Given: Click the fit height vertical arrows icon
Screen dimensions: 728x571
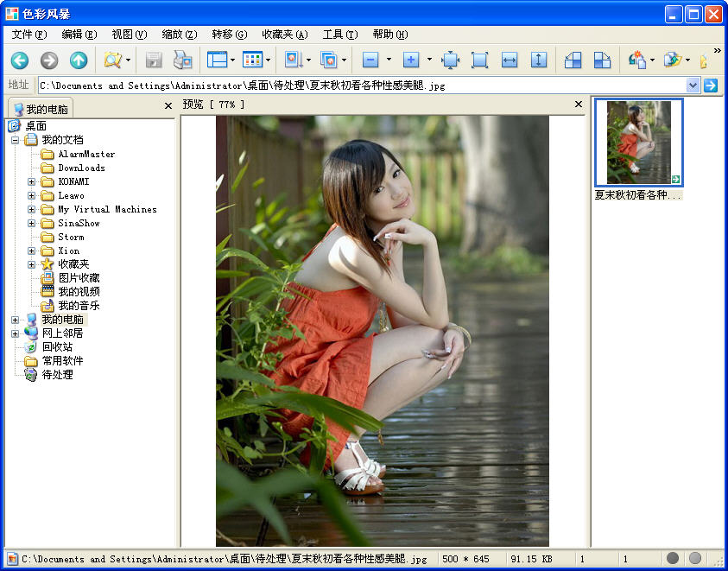Looking at the screenshot, I should (x=539, y=60).
